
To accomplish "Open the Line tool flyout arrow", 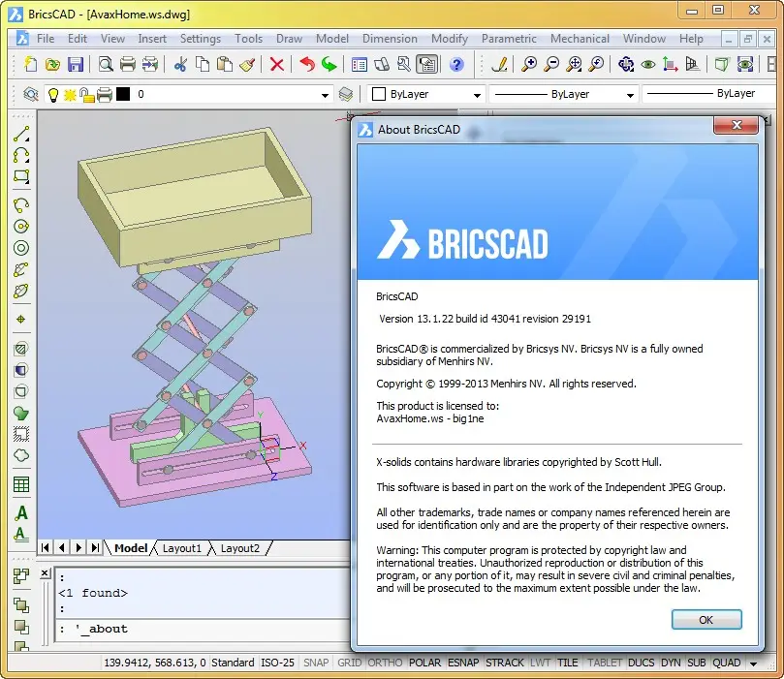I will (x=27, y=139).
